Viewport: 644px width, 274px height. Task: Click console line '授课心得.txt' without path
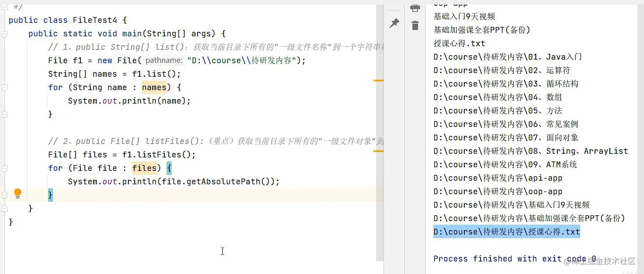coord(459,43)
